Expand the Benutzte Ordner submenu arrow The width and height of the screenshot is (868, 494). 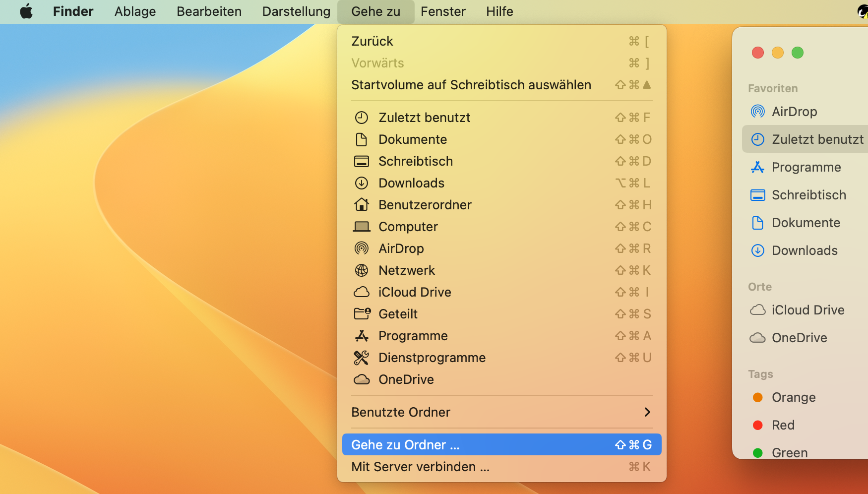click(x=647, y=412)
